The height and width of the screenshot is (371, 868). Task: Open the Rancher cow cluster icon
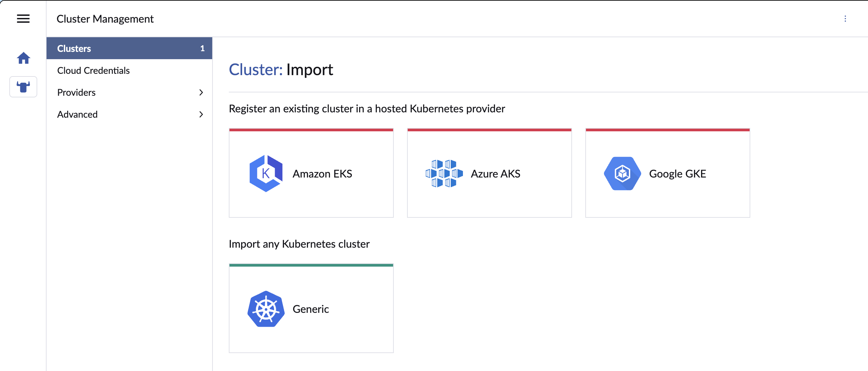click(x=23, y=87)
